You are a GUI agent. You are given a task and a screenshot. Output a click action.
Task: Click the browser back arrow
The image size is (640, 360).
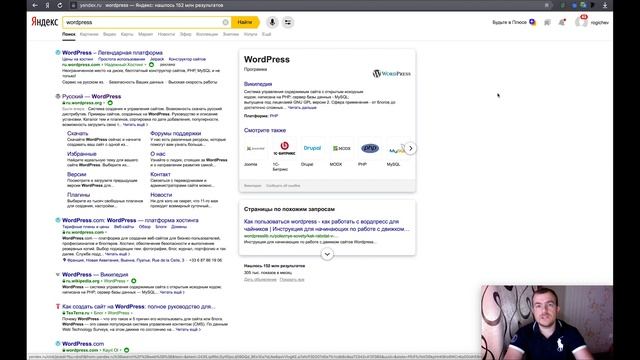coord(35,5)
